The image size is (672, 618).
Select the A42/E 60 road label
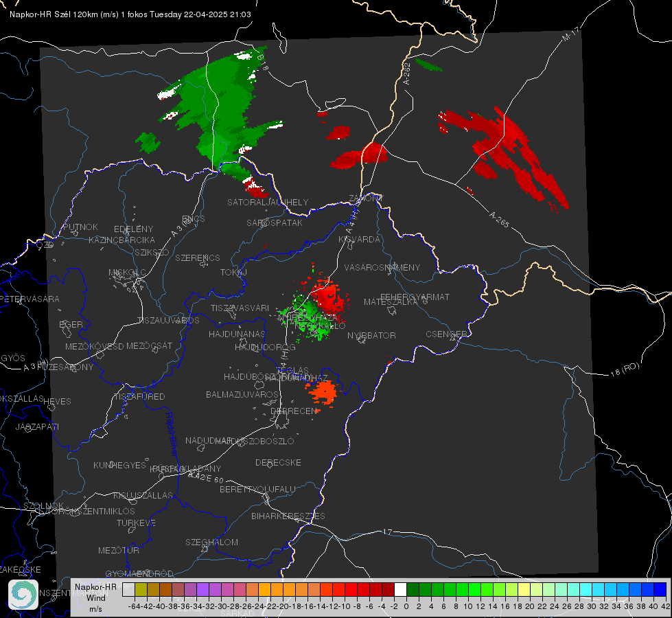click(206, 477)
